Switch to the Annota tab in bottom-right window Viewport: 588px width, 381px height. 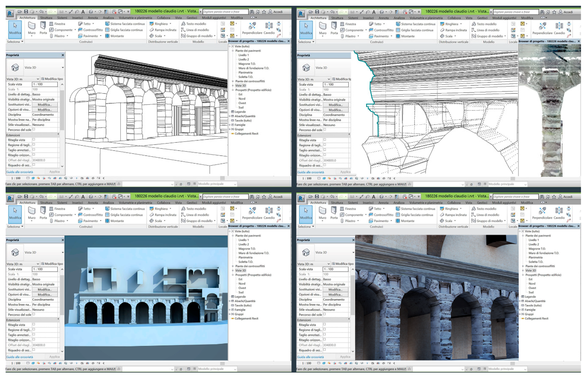click(x=383, y=202)
